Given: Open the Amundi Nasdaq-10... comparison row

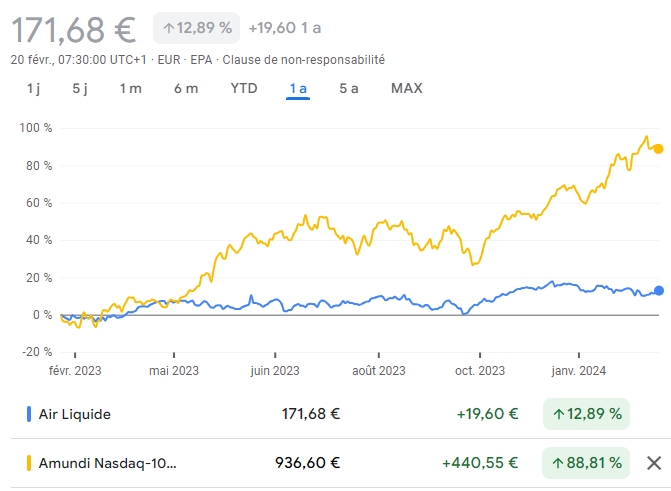Looking at the screenshot, I should (107, 463).
